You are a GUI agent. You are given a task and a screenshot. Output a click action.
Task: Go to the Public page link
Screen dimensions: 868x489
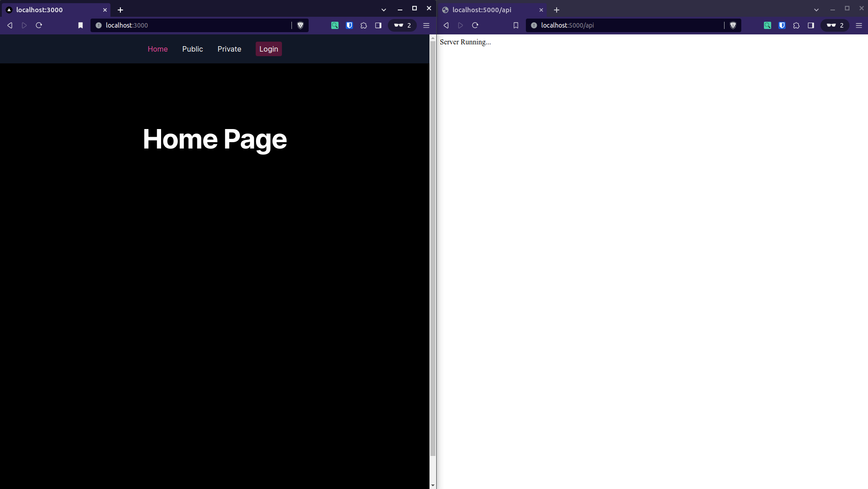pos(192,49)
